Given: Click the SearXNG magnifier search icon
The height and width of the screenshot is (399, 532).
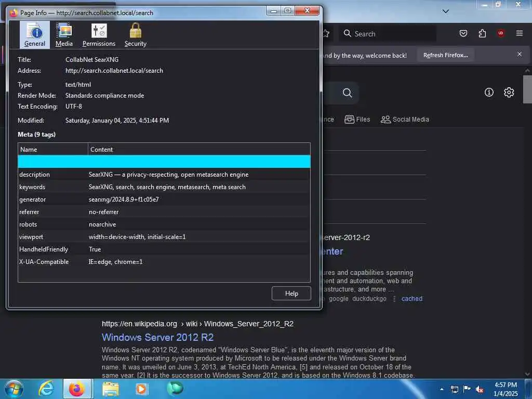Looking at the screenshot, I should click(347, 93).
